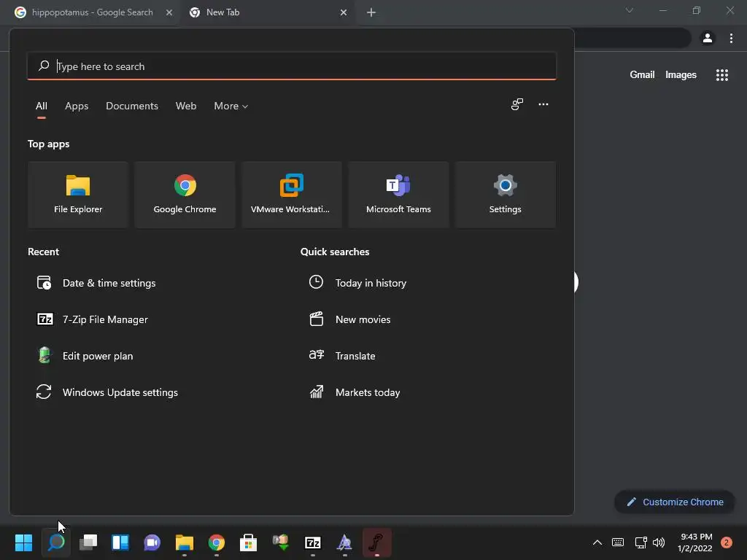
Task: Switch to the Apps search filter
Action: pyautogui.click(x=77, y=106)
